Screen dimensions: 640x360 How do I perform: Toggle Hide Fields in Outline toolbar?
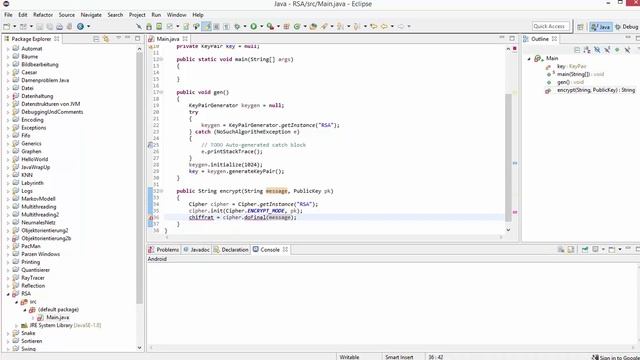597,50
